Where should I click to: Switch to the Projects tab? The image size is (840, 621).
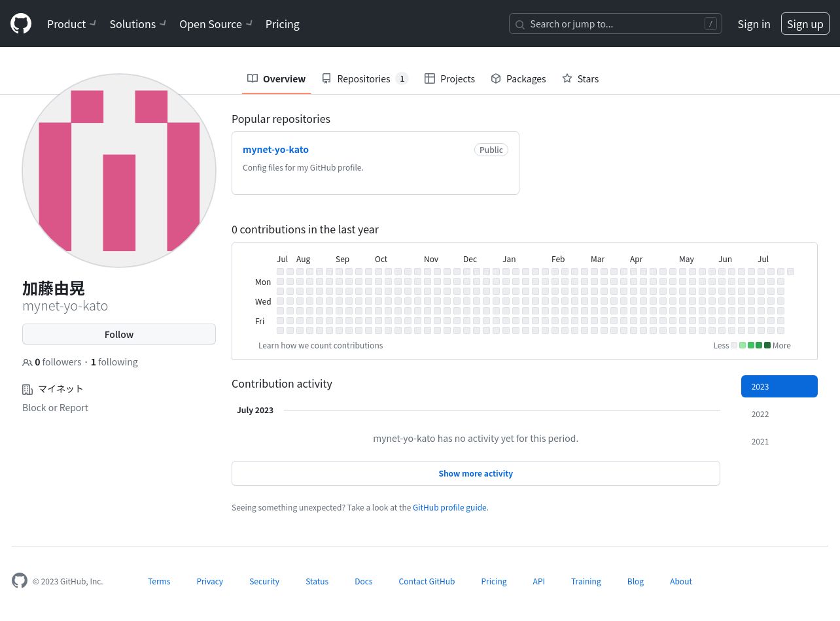pyautogui.click(x=449, y=78)
